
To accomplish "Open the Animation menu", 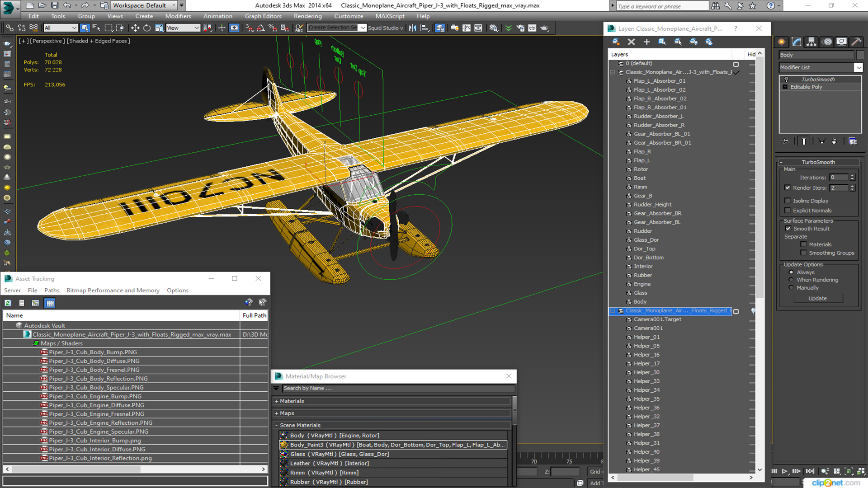I will point(217,16).
